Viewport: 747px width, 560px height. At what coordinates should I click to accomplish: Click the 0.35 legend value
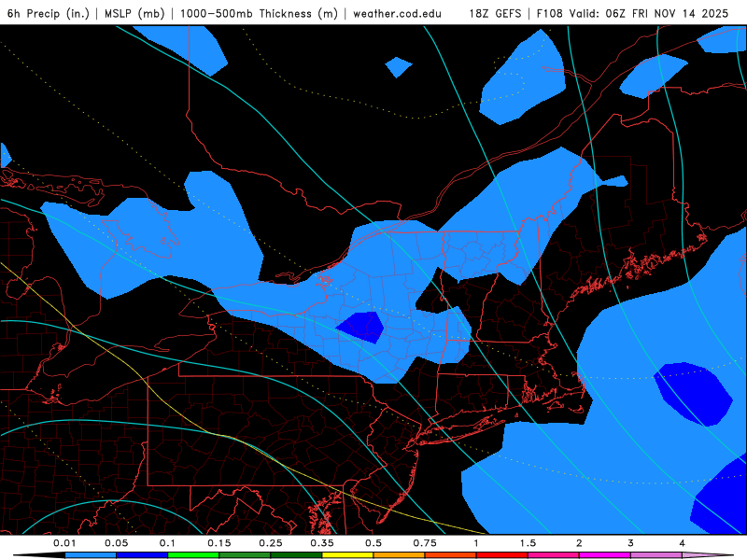point(322,543)
